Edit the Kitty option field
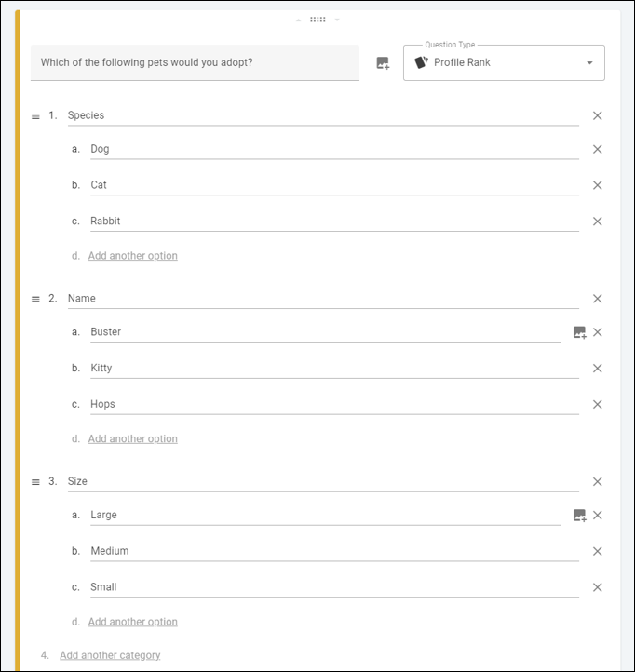This screenshot has width=635, height=672. click(334, 369)
